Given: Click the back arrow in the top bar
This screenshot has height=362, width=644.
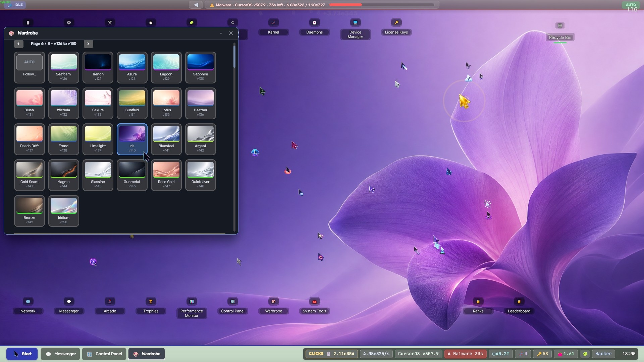Looking at the screenshot, I should pos(196,5).
